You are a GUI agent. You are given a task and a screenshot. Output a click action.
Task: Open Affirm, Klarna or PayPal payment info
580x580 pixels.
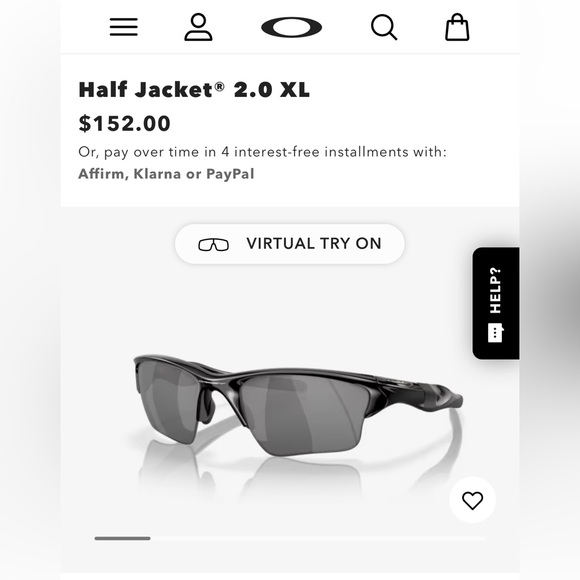166,174
